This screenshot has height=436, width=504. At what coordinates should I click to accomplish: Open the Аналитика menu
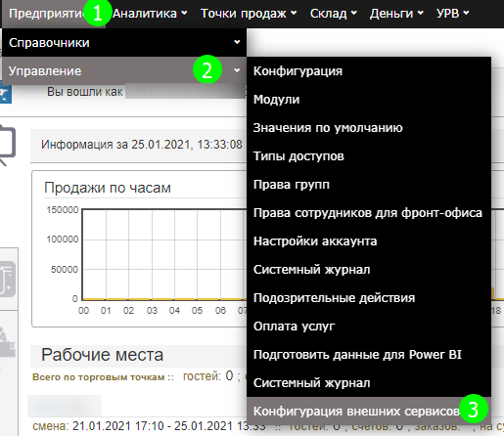pos(150,14)
